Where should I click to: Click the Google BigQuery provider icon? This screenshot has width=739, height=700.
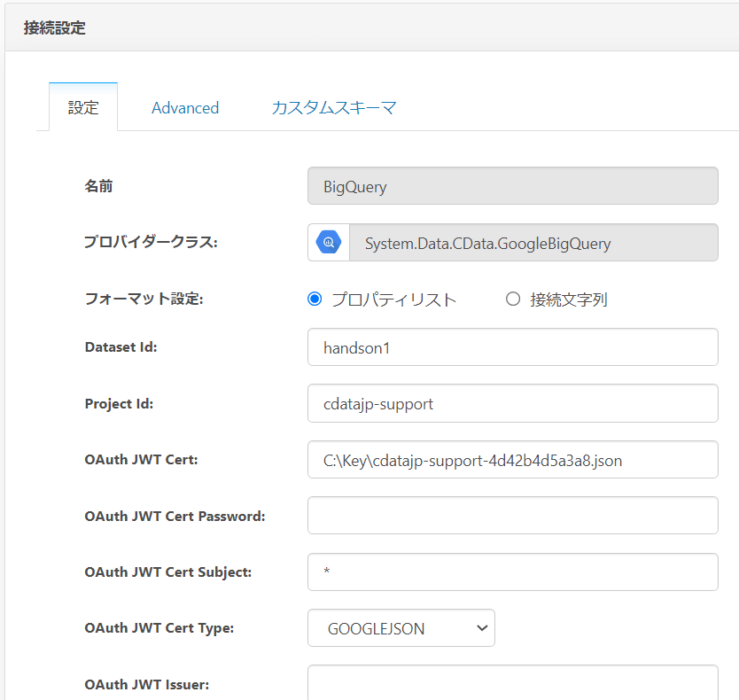(x=329, y=242)
